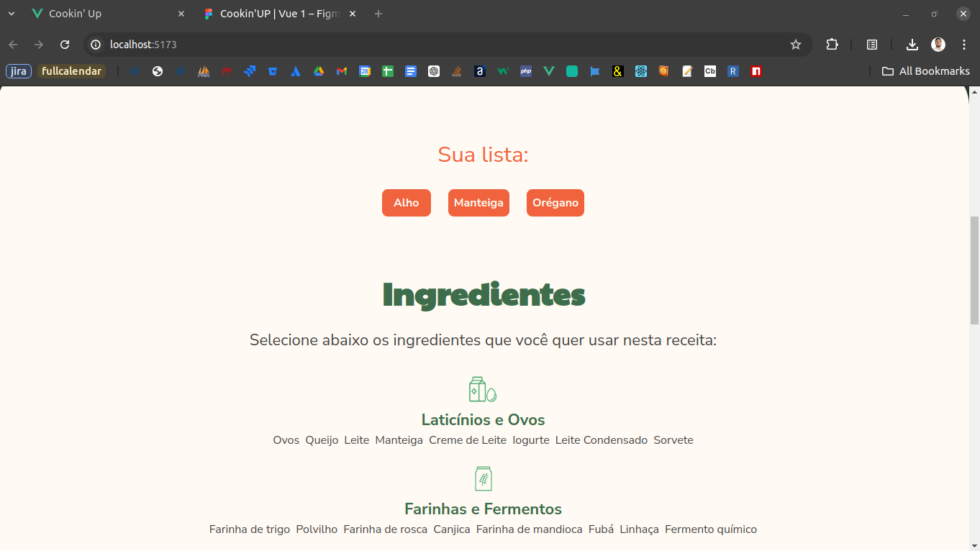Open the Chrome profile avatar
This screenshot has width=980, height=551.
click(x=938, y=45)
